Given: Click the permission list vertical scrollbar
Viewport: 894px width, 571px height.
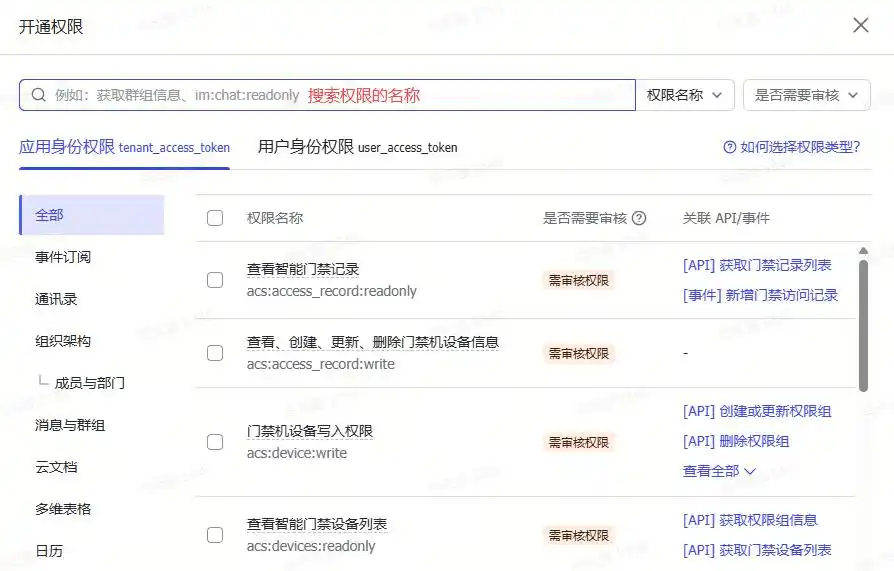Looking at the screenshot, I should point(863,325).
